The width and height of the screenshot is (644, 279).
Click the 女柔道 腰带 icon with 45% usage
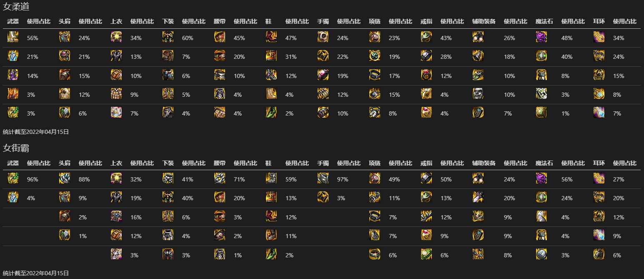(220, 37)
